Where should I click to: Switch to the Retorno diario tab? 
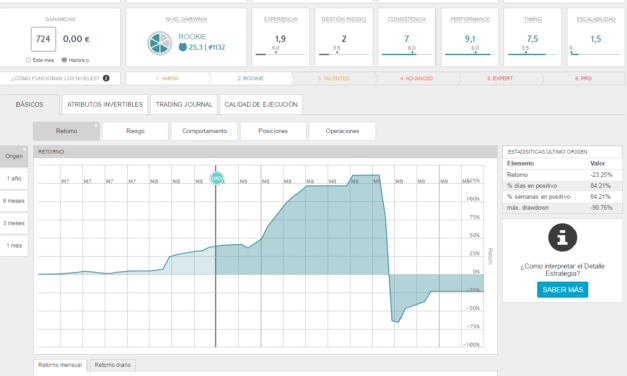pos(113,365)
